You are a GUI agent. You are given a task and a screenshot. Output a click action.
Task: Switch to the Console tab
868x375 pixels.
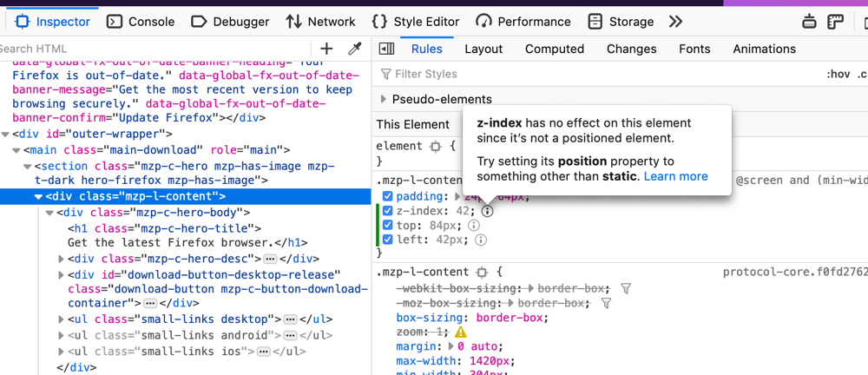coord(141,22)
